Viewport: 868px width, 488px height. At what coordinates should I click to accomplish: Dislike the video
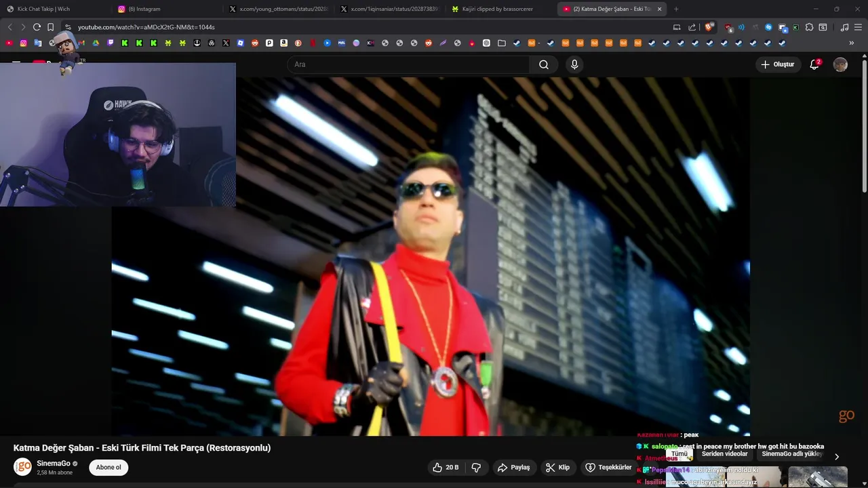(x=476, y=467)
